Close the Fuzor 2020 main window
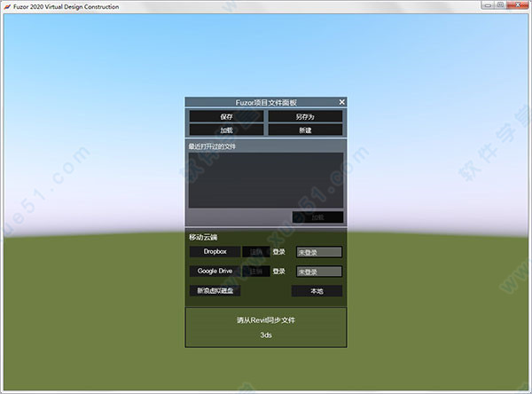The height and width of the screenshot is (394, 532). coord(518,5)
